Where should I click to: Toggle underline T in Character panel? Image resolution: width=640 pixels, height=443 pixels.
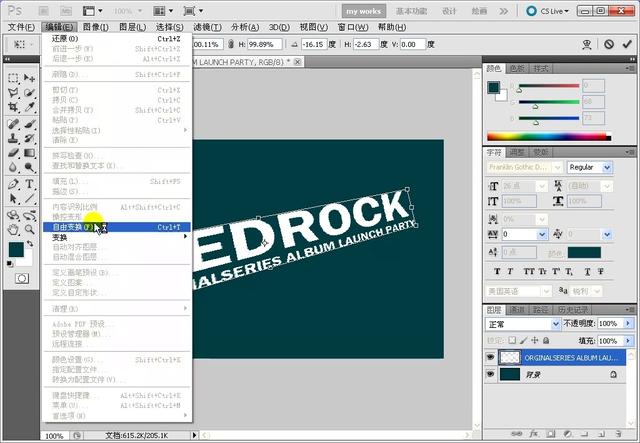(x=587, y=271)
